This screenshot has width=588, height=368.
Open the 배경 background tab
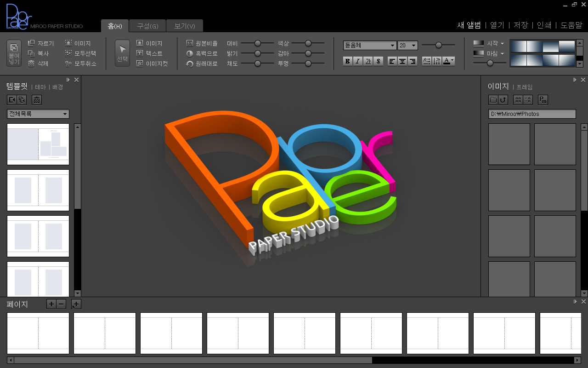pos(58,87)
